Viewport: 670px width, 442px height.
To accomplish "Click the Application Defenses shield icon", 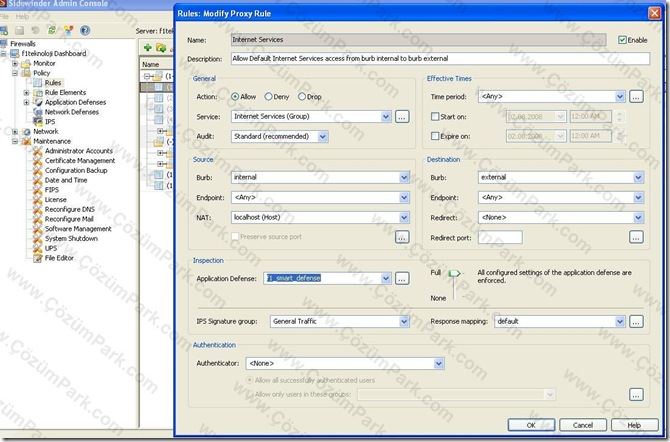I will [38, 102].
